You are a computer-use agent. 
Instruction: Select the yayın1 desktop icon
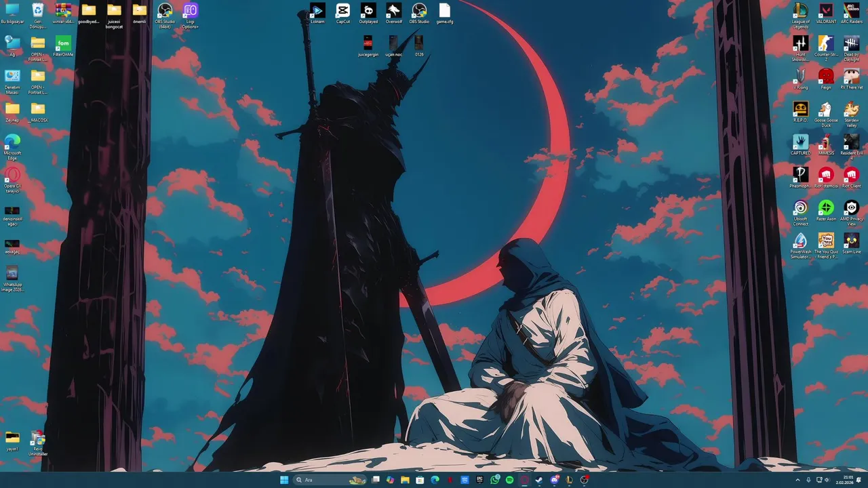coord(12,441)
